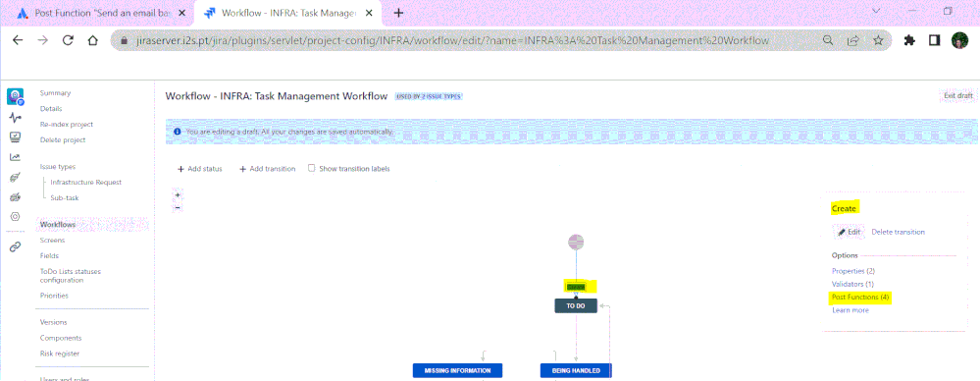Toggle the browser side panel icon
980x381 pixels.
(934, 40)
